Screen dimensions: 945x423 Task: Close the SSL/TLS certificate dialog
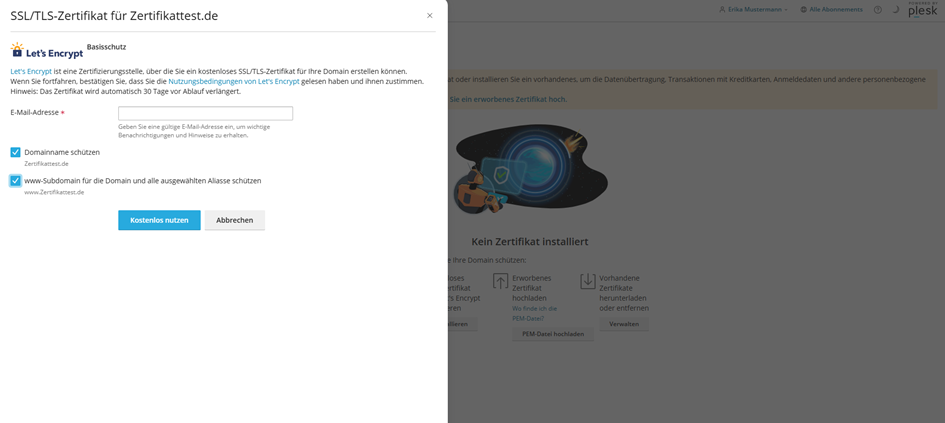tap(430, 16)
